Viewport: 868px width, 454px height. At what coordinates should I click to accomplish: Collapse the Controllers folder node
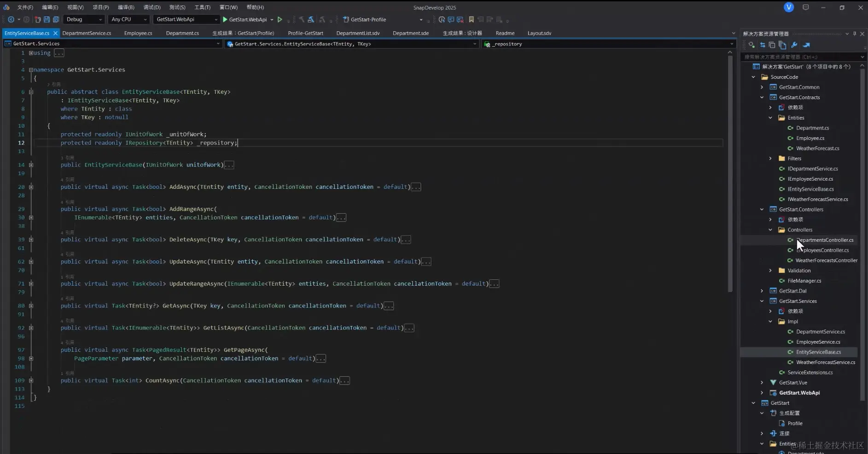tap(770, 230)
